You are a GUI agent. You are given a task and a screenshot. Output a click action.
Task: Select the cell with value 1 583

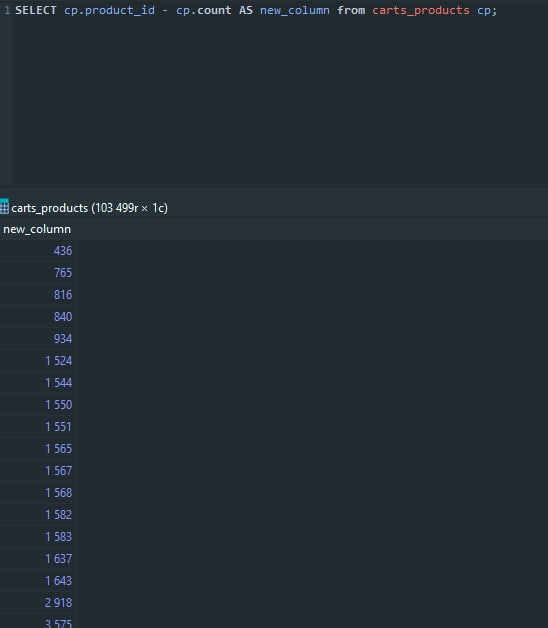coord(38,537)
